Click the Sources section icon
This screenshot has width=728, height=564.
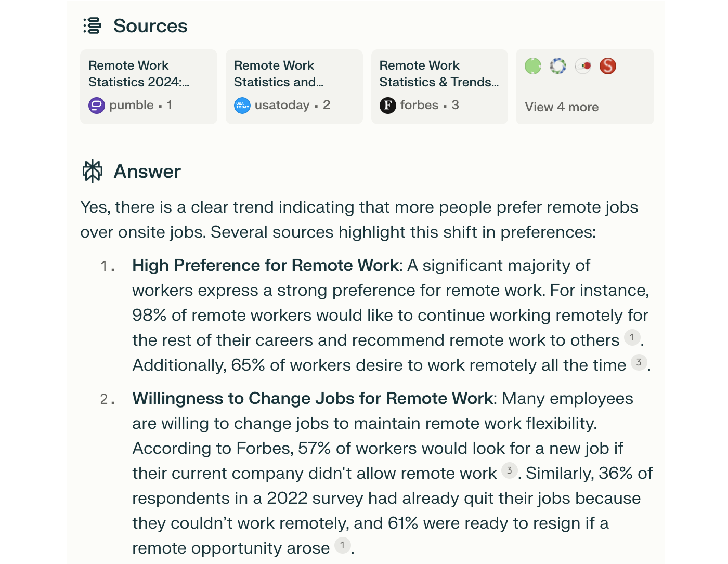pyautogui.click(x=92, y=25)
